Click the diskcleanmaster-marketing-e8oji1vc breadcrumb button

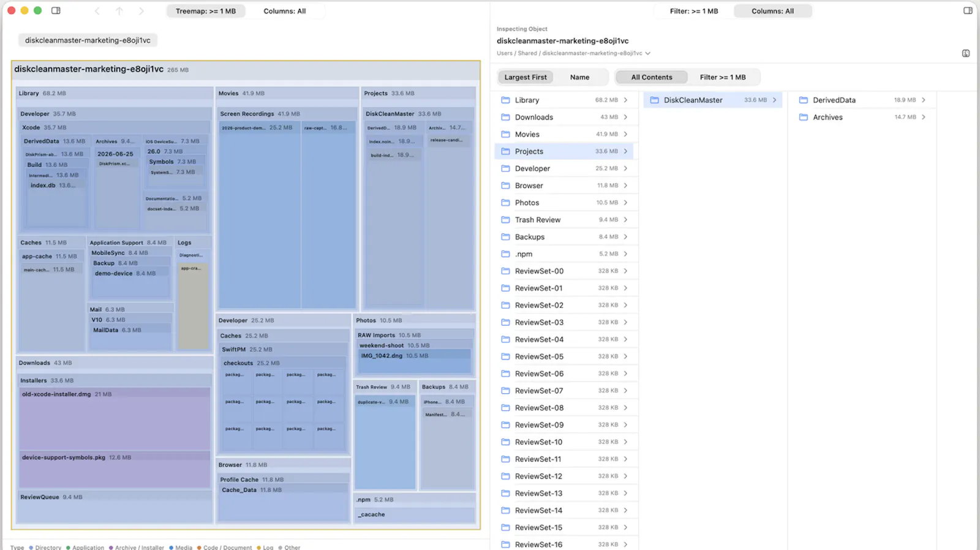point(88,40)
